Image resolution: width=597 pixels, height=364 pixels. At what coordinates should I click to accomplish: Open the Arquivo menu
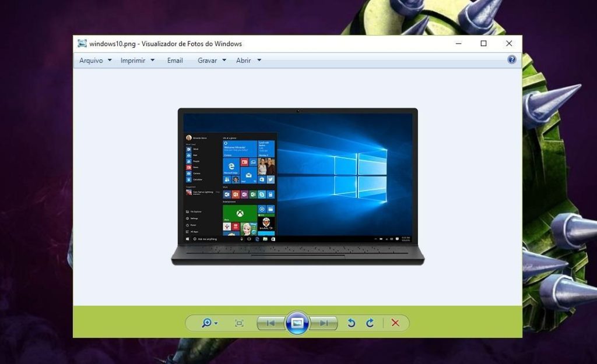[91, 61]
